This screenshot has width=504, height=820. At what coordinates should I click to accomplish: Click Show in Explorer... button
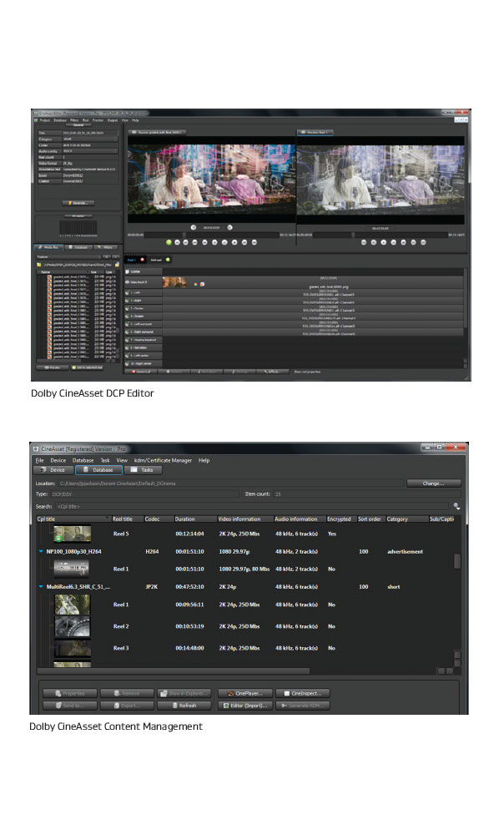(184, 693)
